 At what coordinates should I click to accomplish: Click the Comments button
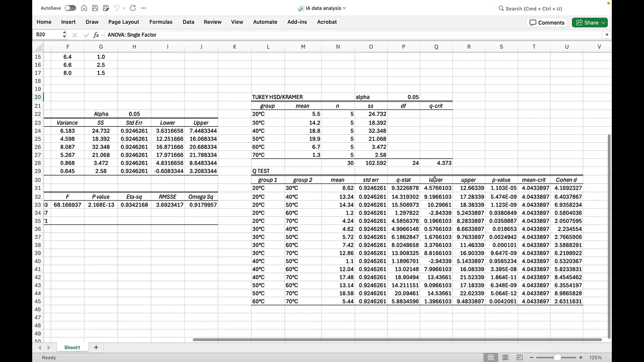pyautogui.click(x=547, y=23)
